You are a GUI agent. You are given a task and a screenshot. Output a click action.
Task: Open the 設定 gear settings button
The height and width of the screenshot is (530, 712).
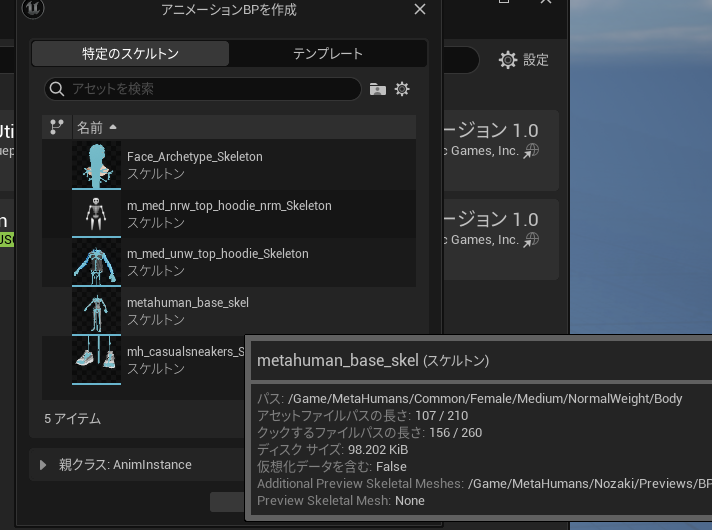[x=523, y=60]
